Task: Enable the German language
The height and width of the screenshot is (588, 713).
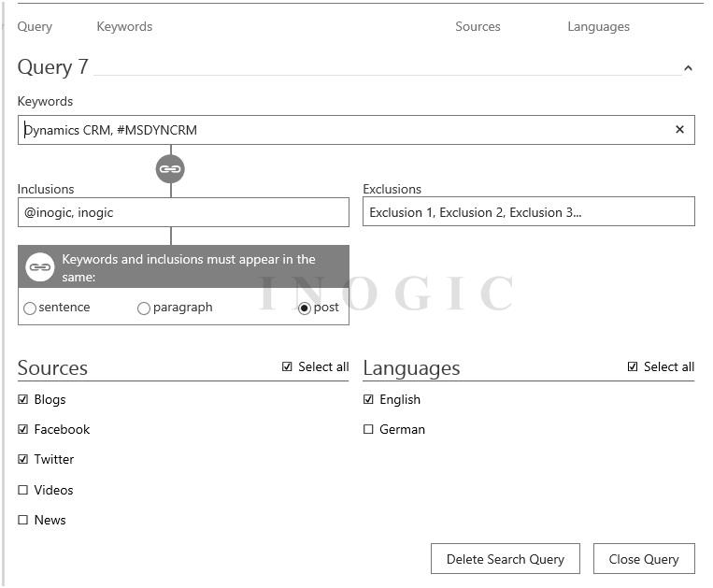Action: coord(368,429)
